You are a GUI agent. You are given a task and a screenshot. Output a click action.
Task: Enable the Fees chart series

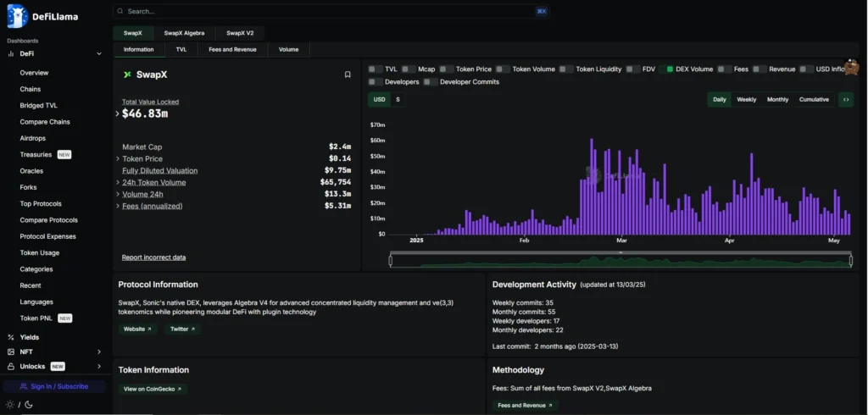point(724,69)
